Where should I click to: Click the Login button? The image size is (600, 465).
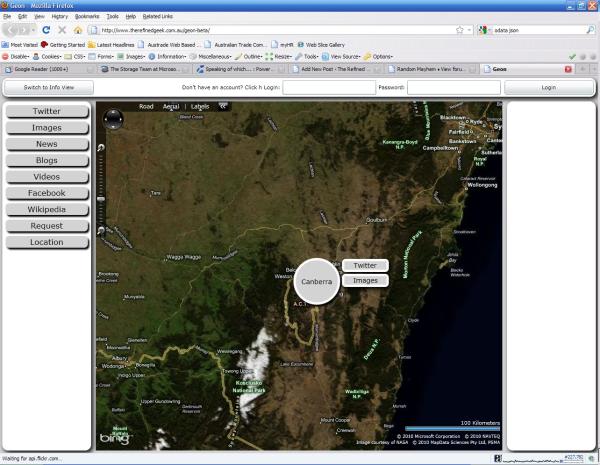[x=549, y=88]
